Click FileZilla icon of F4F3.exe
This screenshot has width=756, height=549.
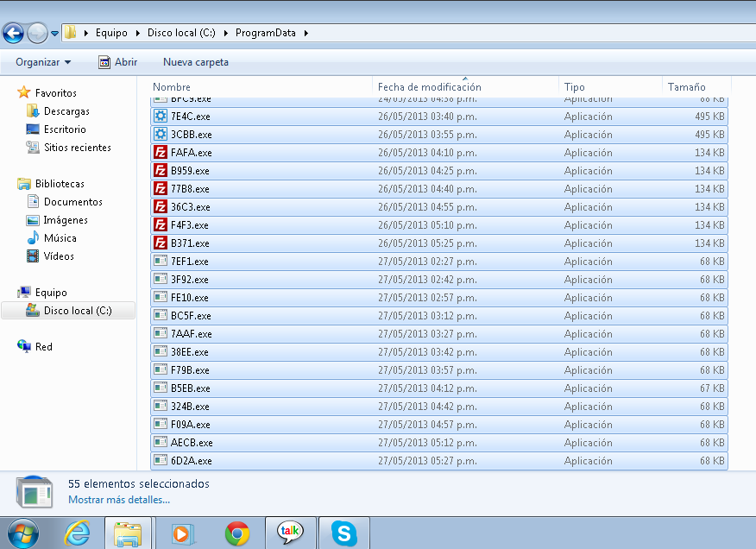(x=160, y=224)
